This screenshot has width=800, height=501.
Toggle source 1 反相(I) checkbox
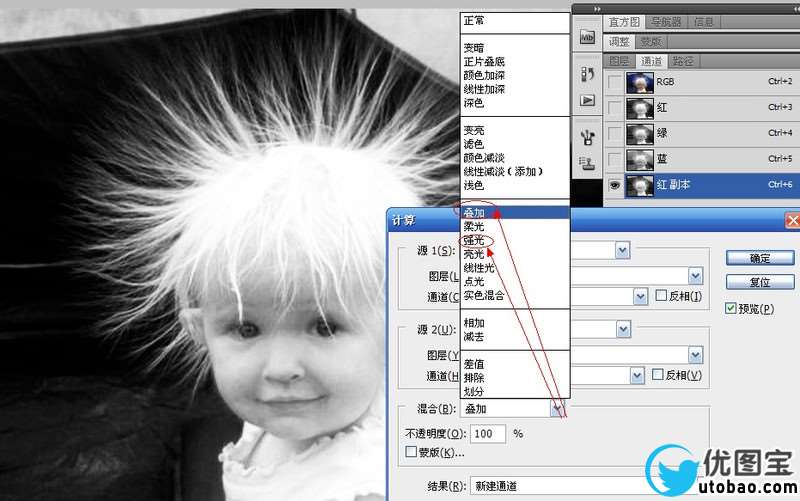pos(661,295)
